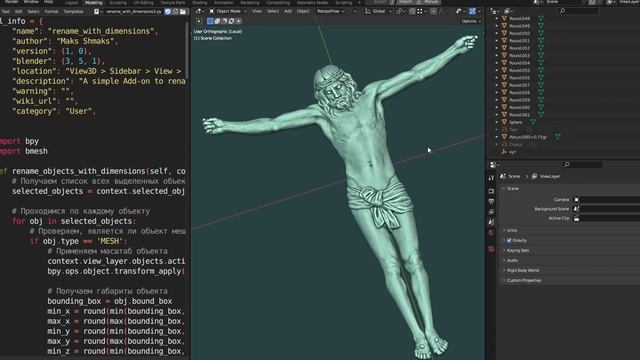Click the Scene breadcrumb in properties header
640x360 pixels.
tap(514, 176)
